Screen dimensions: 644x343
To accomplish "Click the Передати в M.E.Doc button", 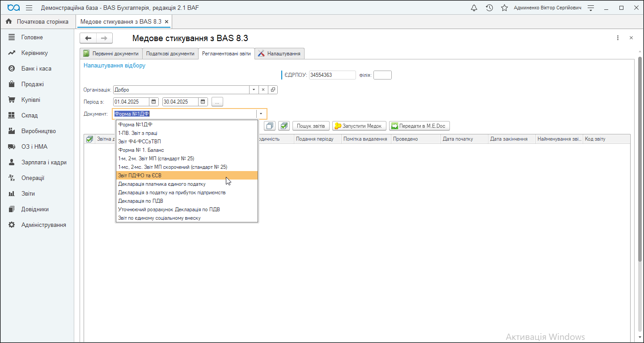I will (x=419, y=126).
